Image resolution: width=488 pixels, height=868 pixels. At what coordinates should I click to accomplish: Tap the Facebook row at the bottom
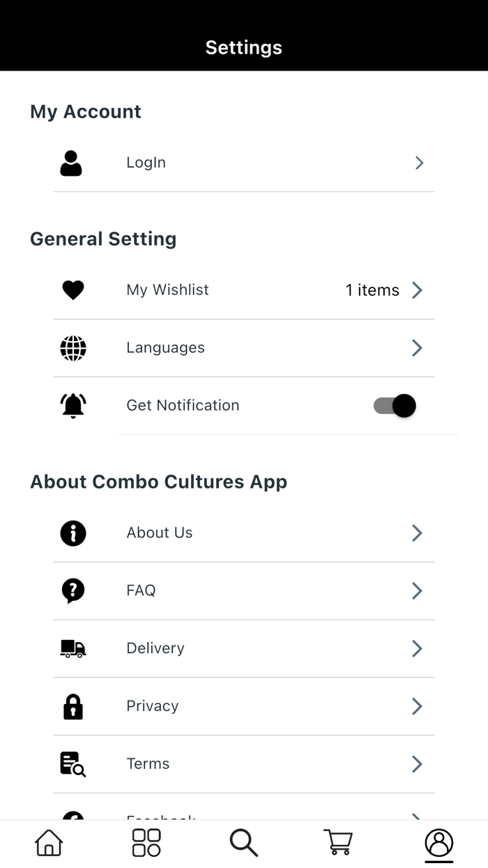pyautogui.click(x=160, y=816)
